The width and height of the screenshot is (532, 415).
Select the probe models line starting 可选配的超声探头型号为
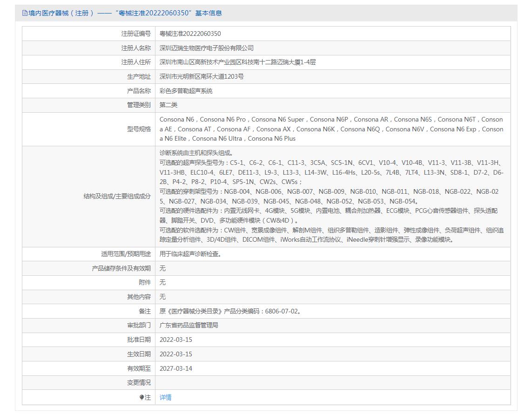(331, 172)
